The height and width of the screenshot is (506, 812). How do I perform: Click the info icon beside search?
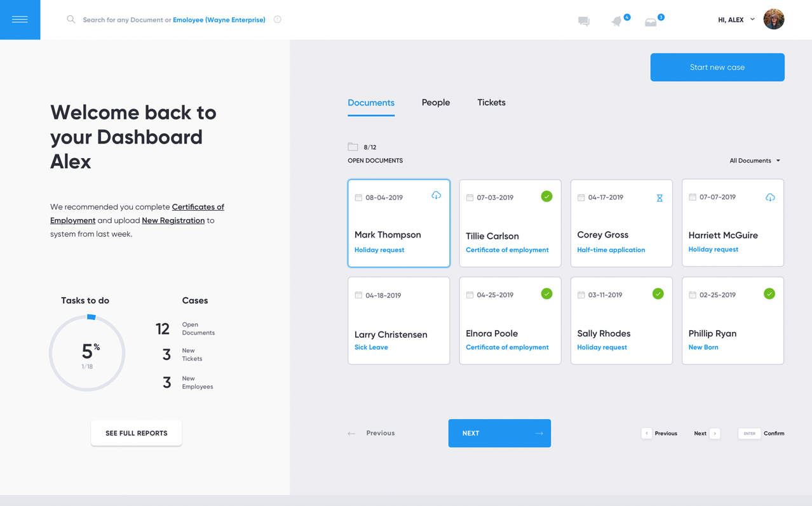point(278,20)
